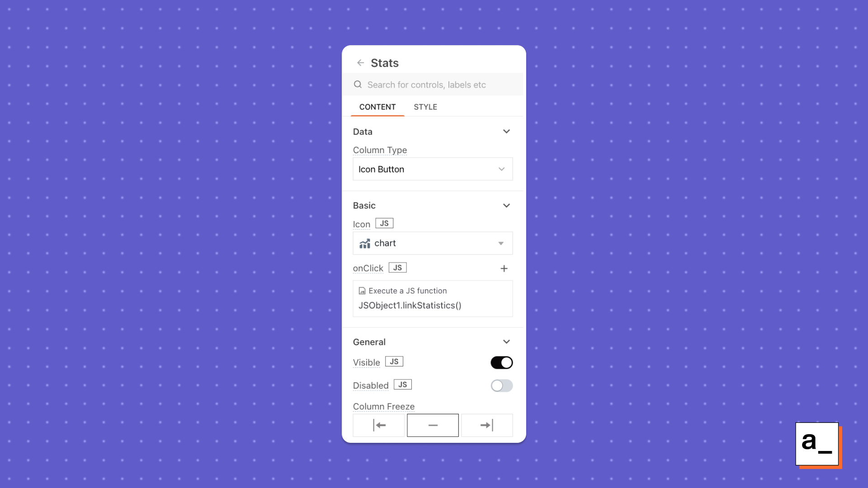Click JSObject1.linkStatistics() function reference
This screenshot has height=488, width=868.
[410, 305]
